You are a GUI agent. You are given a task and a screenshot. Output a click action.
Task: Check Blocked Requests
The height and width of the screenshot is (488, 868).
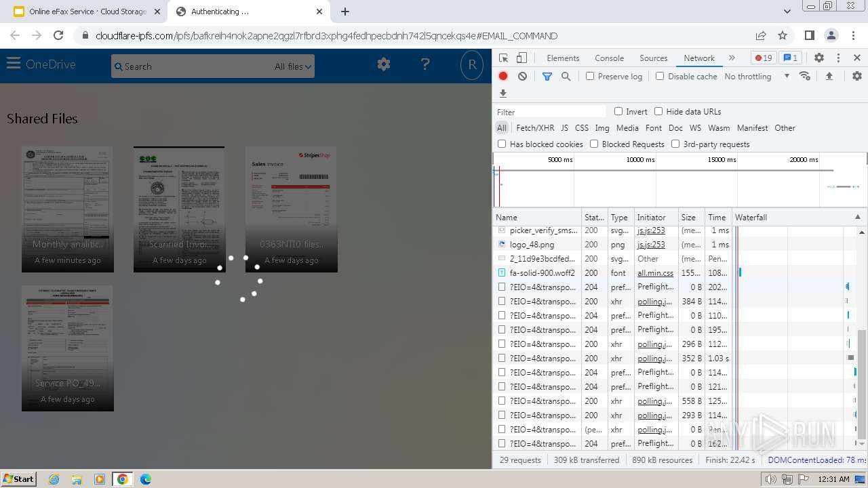click(594, 144)
